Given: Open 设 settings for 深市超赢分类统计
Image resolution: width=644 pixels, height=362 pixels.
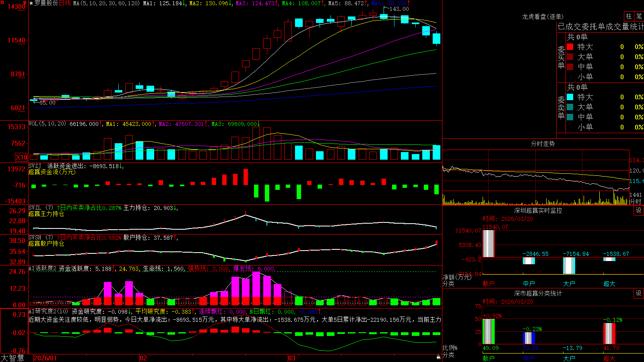Looking at the screenshot, I should [x=639, y=293].
